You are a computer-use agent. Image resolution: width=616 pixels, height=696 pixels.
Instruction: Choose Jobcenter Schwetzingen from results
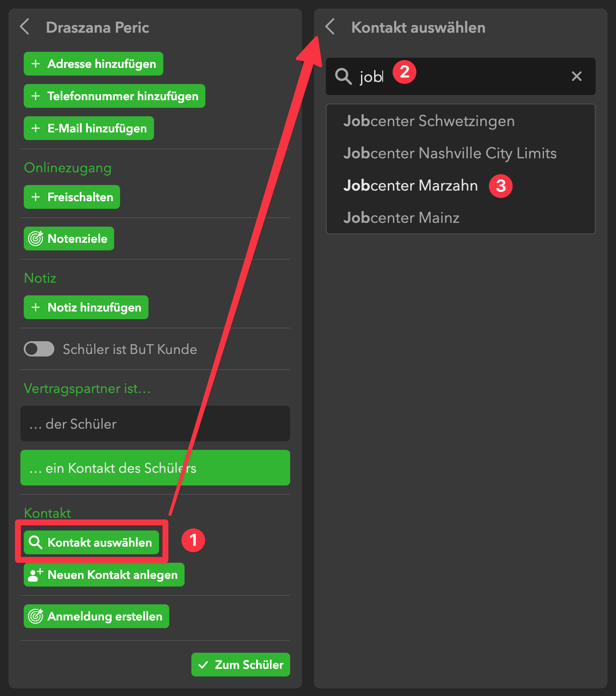428,121
